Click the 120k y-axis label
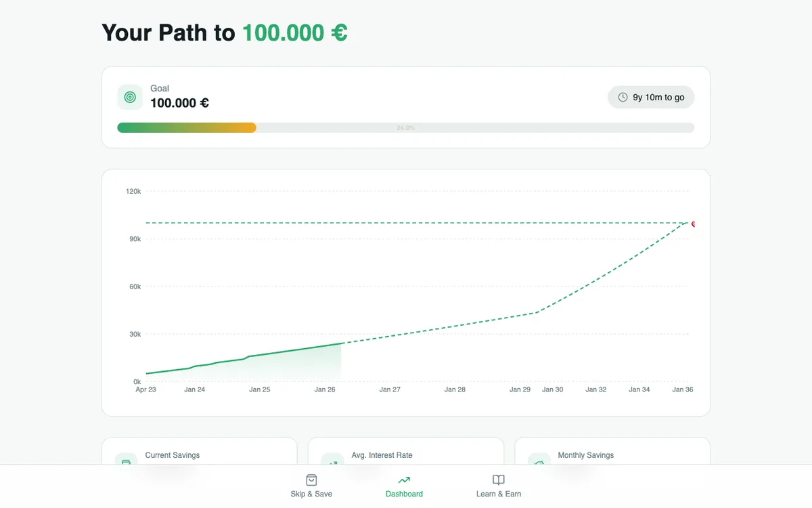 (x=133, y=192)
